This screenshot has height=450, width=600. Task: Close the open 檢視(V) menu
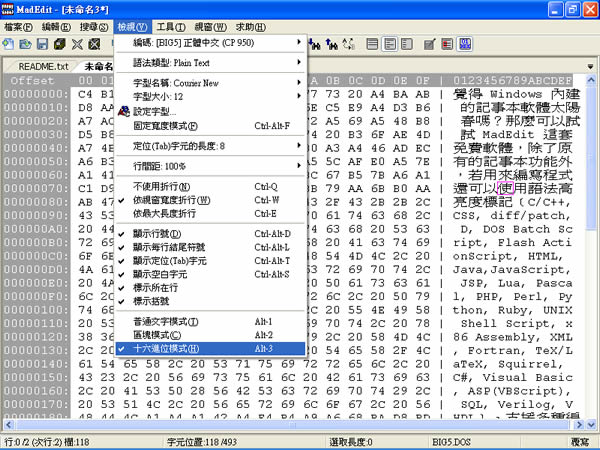(x=132, y=27)
